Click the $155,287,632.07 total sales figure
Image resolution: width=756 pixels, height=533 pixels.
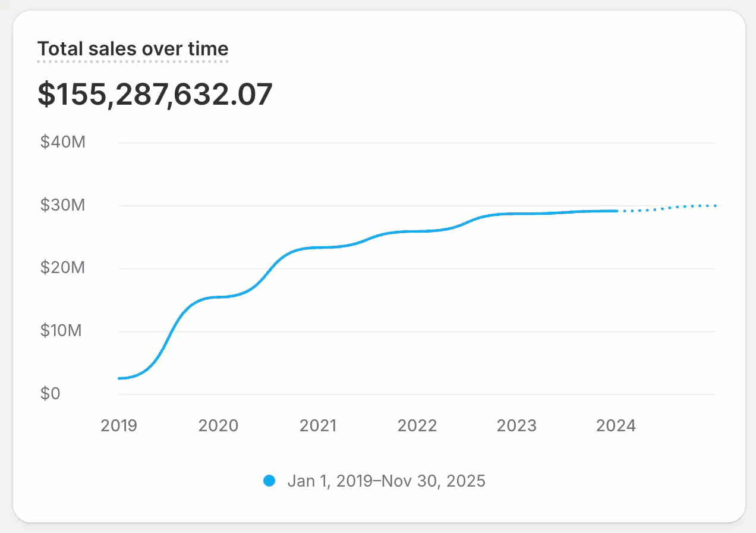[x=155, y=95]
